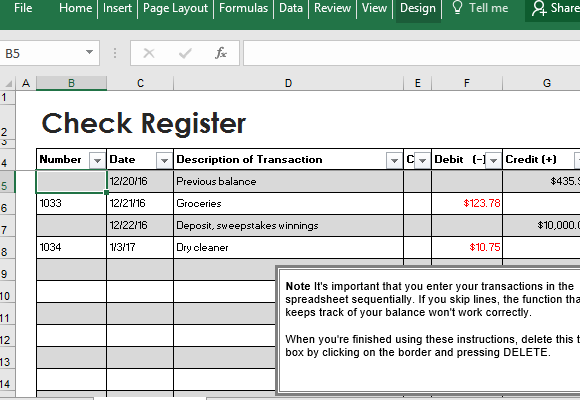Screen dimensions: 580x400
Task: Select column E header
Action: tap(418, 83)
